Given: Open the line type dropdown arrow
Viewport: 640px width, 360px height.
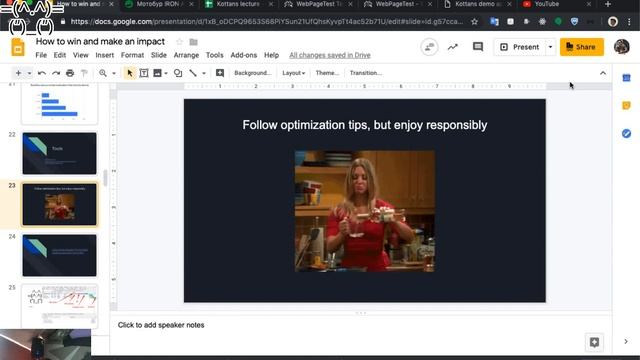Looking at the screenshot, I should click(204, 73).
